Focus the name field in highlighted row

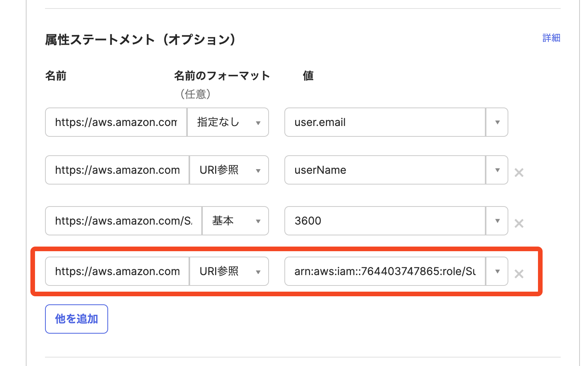tap(117, 271)
